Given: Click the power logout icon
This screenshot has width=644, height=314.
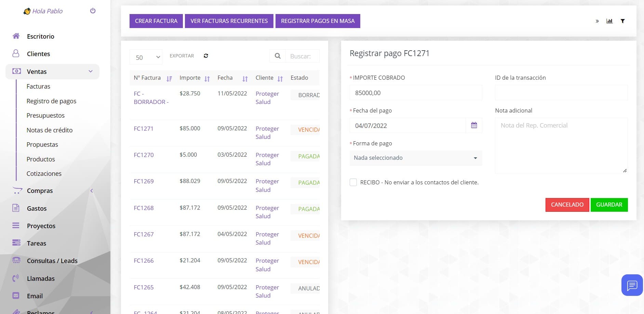Looking at the screenshot, I should tap(93, 11).
